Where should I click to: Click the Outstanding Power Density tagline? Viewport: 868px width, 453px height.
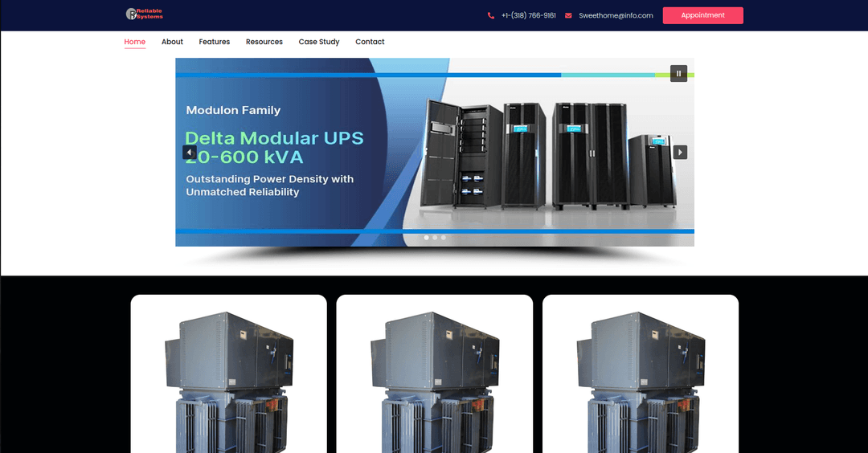pyautogui.click(x=269, y=186)
